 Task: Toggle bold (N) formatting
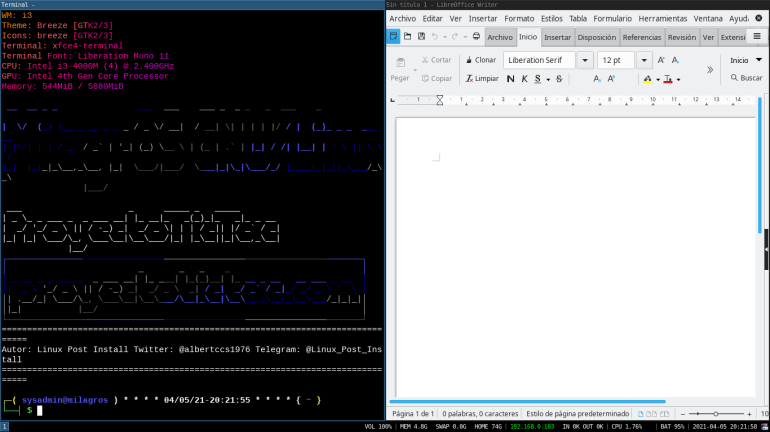pos(511,78)
